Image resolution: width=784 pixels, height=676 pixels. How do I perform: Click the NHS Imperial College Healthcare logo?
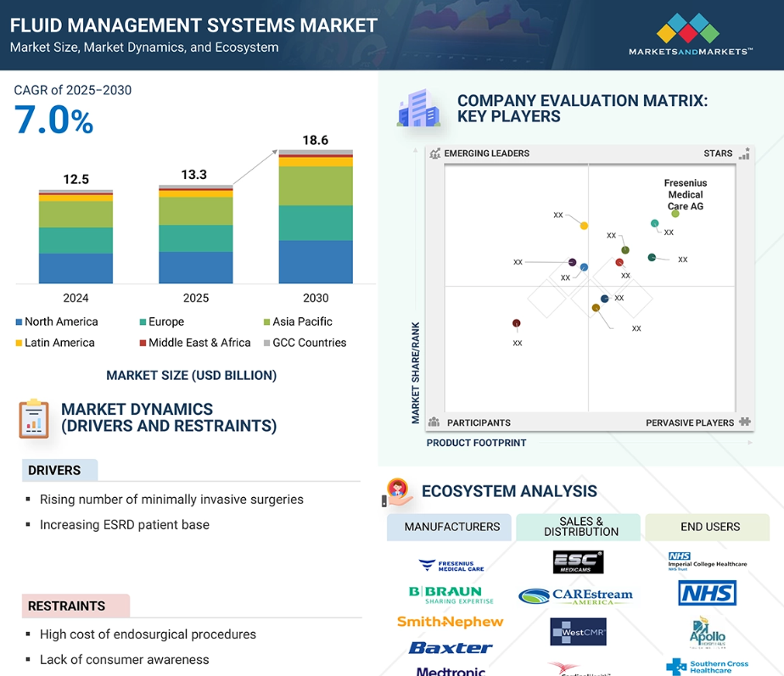click(708, 561)
